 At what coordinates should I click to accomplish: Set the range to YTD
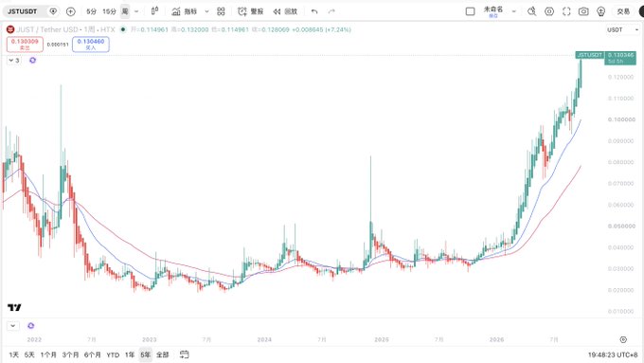tap(113, 354)
